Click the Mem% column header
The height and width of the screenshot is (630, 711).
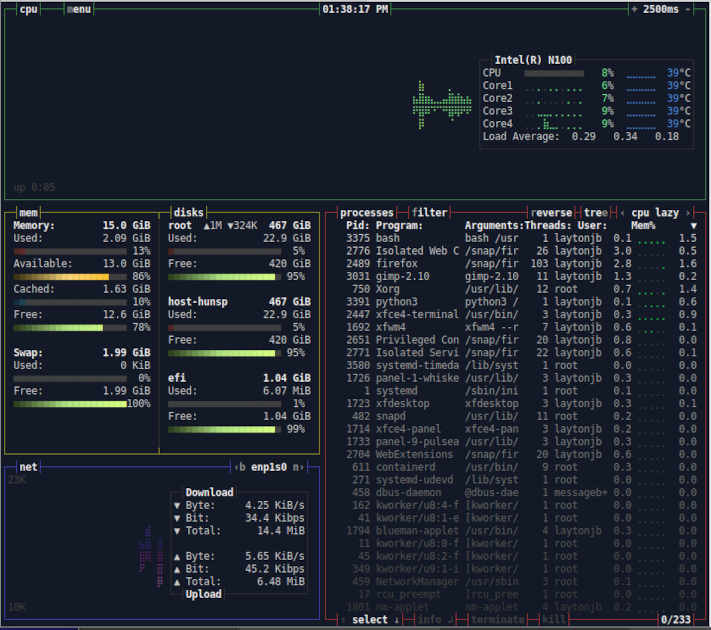[643, 225]
